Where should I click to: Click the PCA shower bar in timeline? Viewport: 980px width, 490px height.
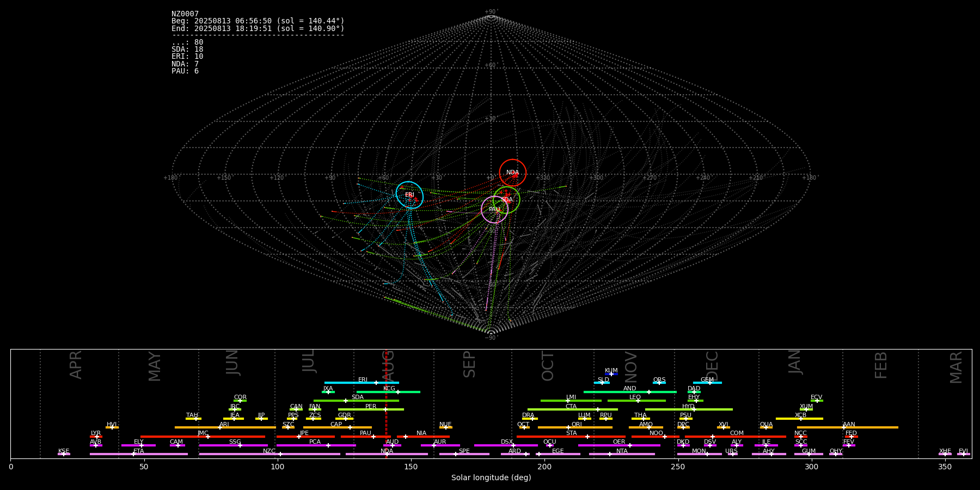click(316, 445)
